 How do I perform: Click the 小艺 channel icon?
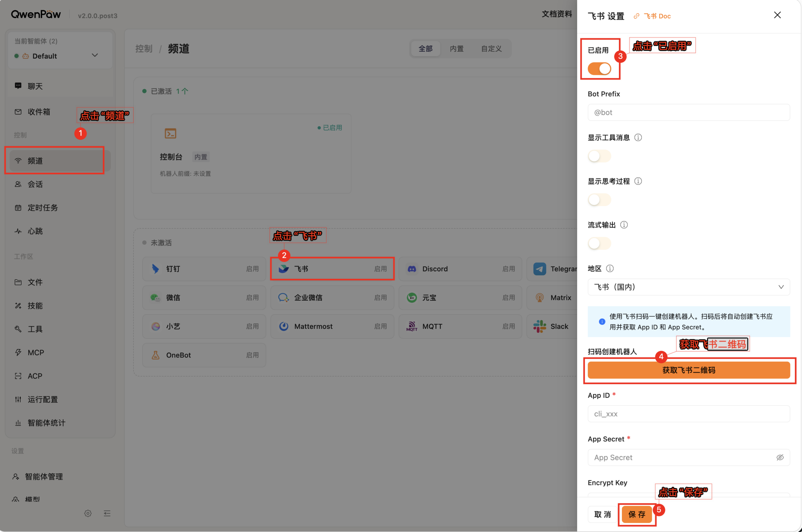point(155,327)
